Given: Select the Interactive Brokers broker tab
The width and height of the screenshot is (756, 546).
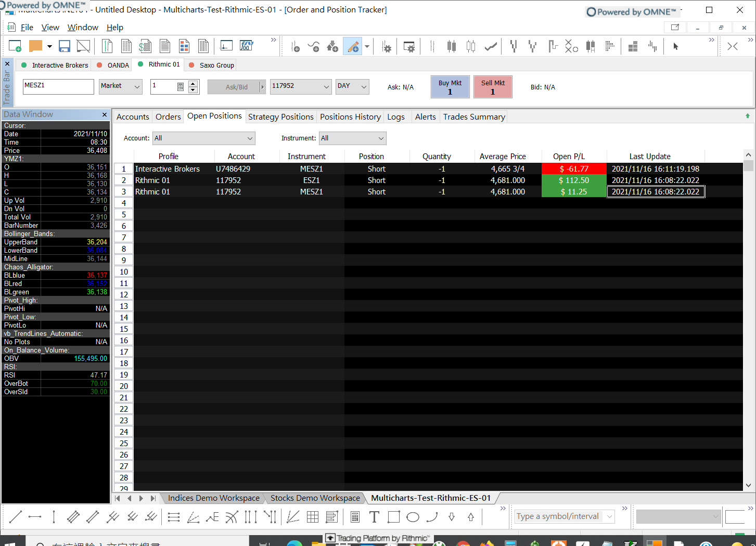Looking at the screenshot, I should click(55, 65).
